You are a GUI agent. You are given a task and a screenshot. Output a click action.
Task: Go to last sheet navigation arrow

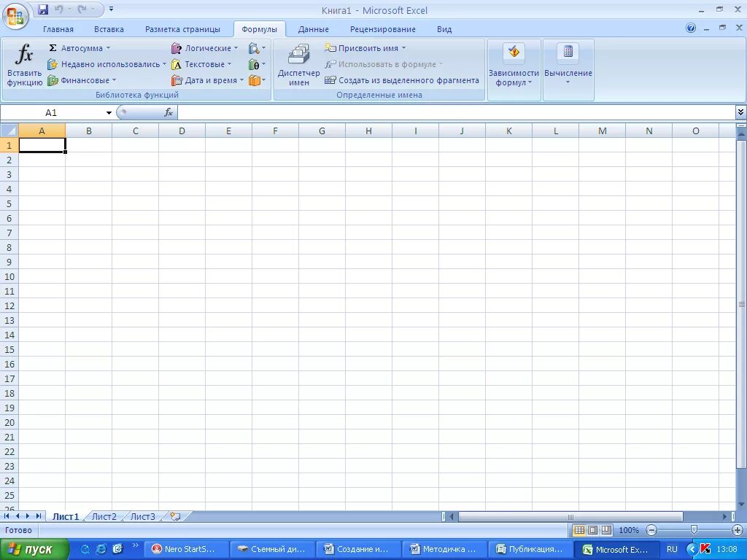point(38,516)
